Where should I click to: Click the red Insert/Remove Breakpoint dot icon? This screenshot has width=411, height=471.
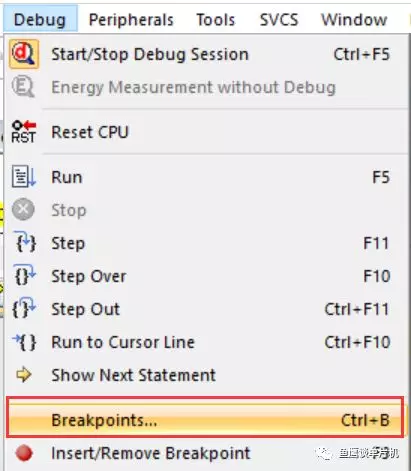pyautogui.click(x=24, y=453)
